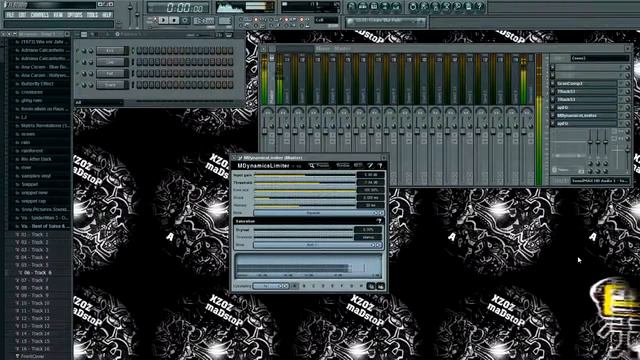This screenshot has height=360, width=640.
Task: Select '10 - Track 10' in the browser
Action: [x=35, y=303]
